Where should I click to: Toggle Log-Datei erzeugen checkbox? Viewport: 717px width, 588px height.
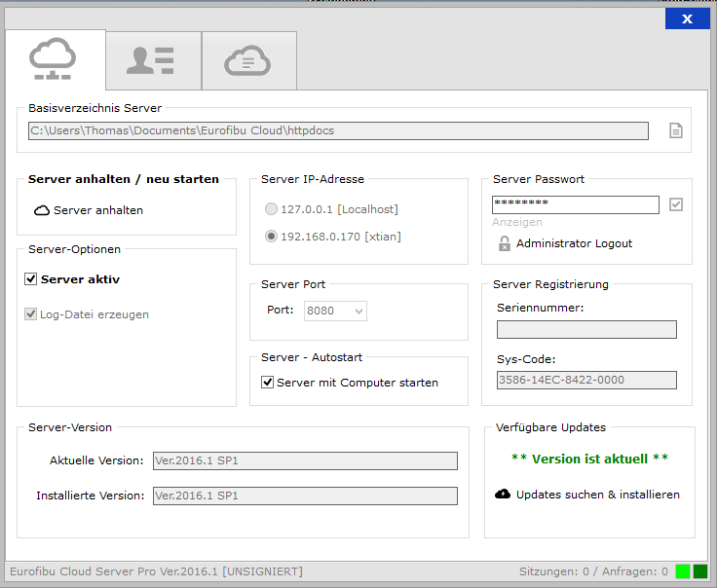coord(30,313)
